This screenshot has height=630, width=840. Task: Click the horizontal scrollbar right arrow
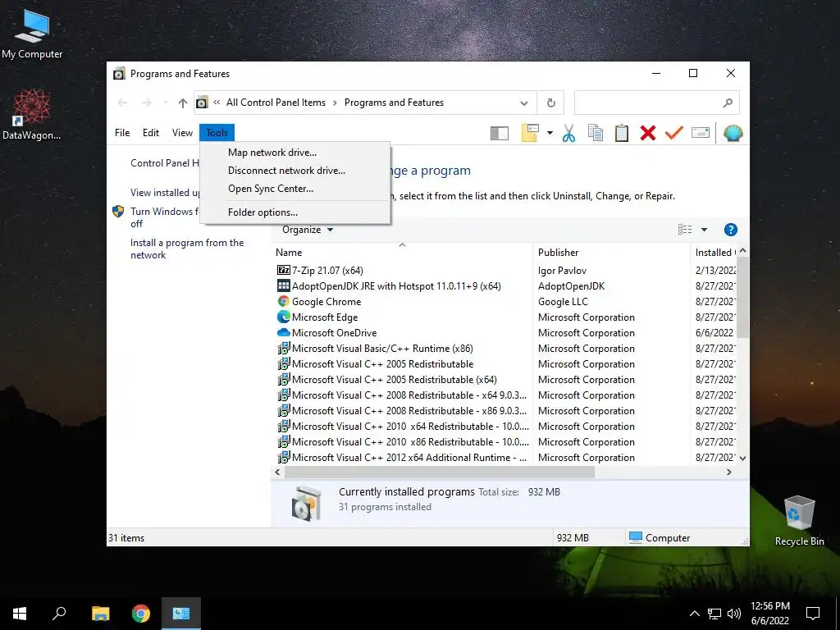click(x=729, y=472)
